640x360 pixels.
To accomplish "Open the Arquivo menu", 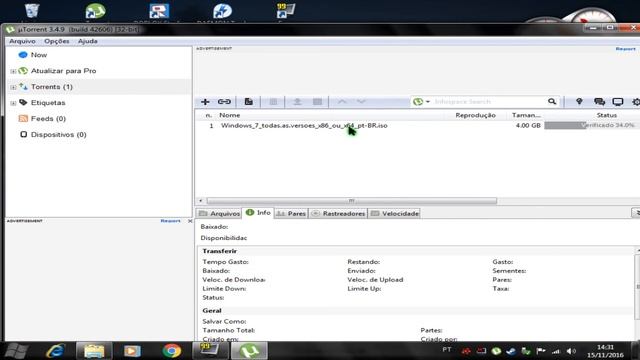I will (22, 41).
